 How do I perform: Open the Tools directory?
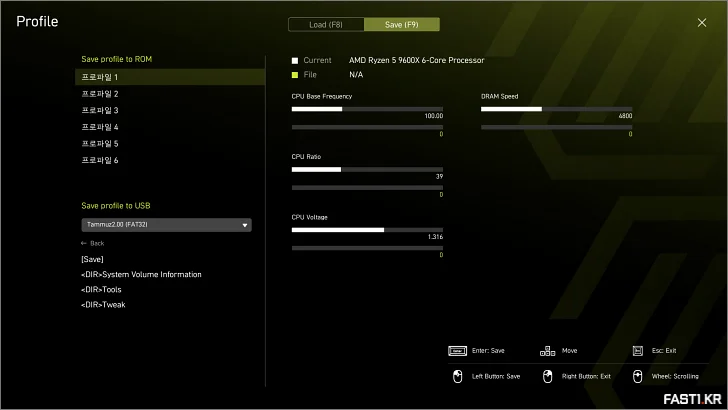point(101,290)
